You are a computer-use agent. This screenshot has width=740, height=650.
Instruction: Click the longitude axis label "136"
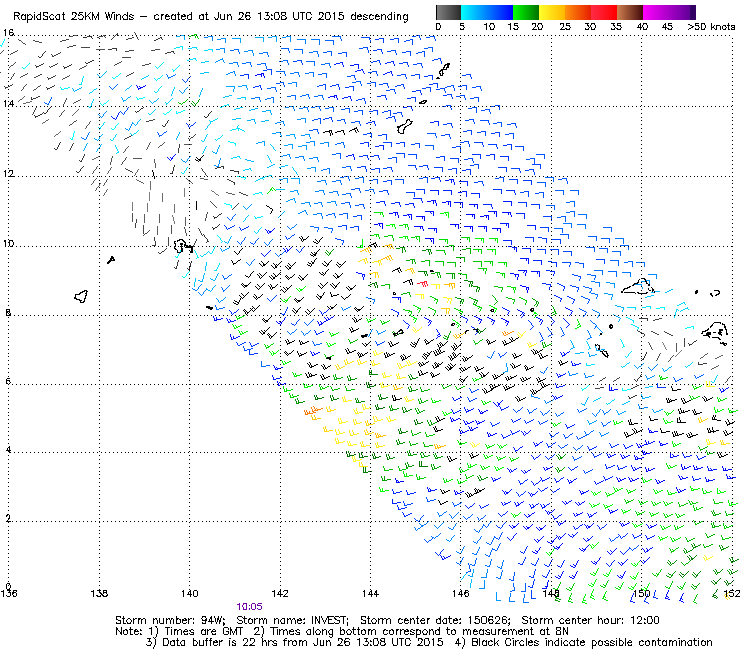[9, 593]
